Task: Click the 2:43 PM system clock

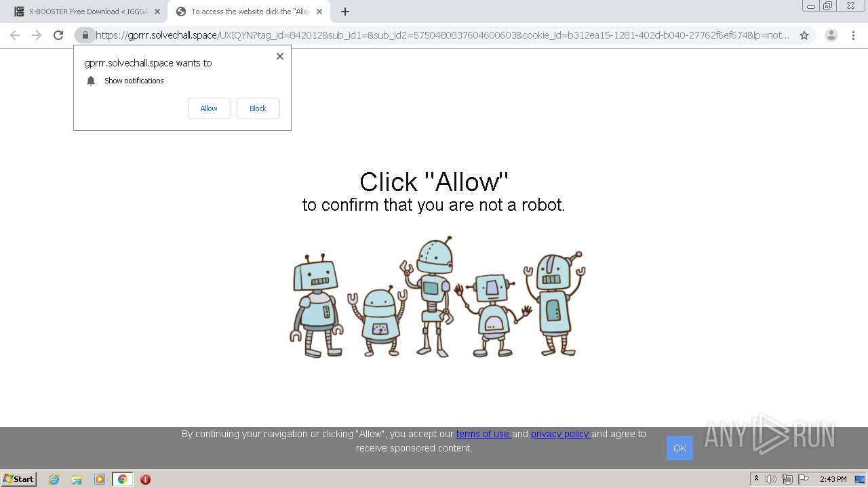Action: [x=833, y=479]
